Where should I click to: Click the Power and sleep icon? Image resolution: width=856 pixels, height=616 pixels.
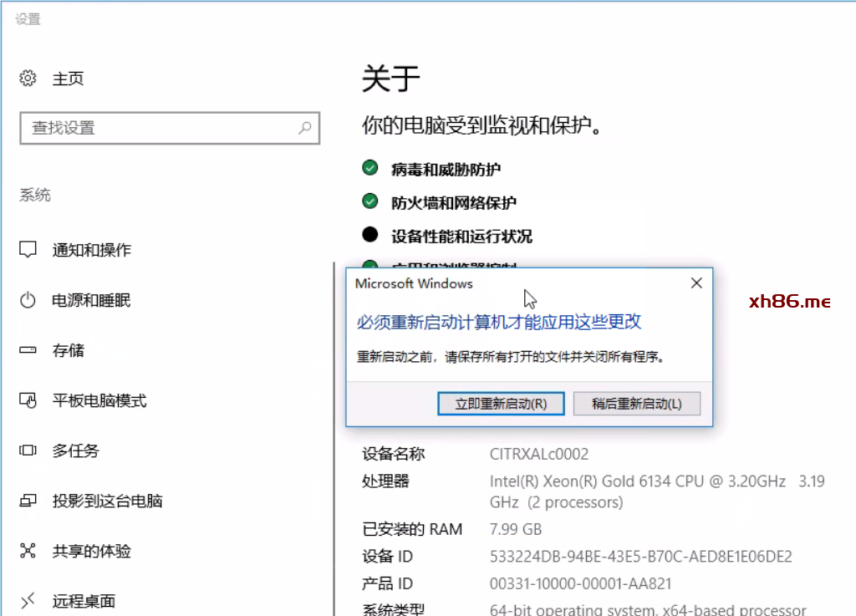28,300
